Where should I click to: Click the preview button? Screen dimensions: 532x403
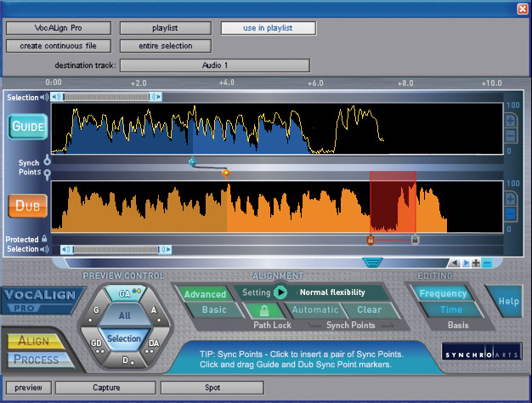pos(29,388)
